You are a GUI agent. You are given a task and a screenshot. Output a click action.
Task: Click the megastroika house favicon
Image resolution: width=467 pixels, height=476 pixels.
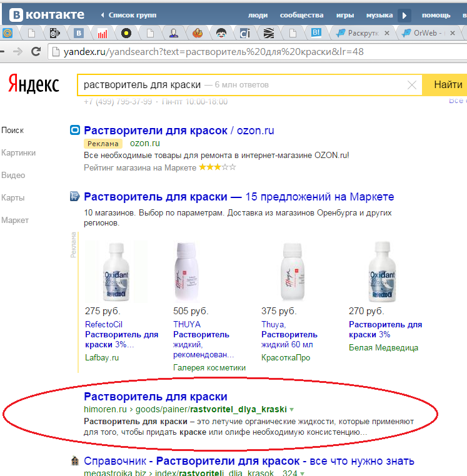(x=75, y=461)
